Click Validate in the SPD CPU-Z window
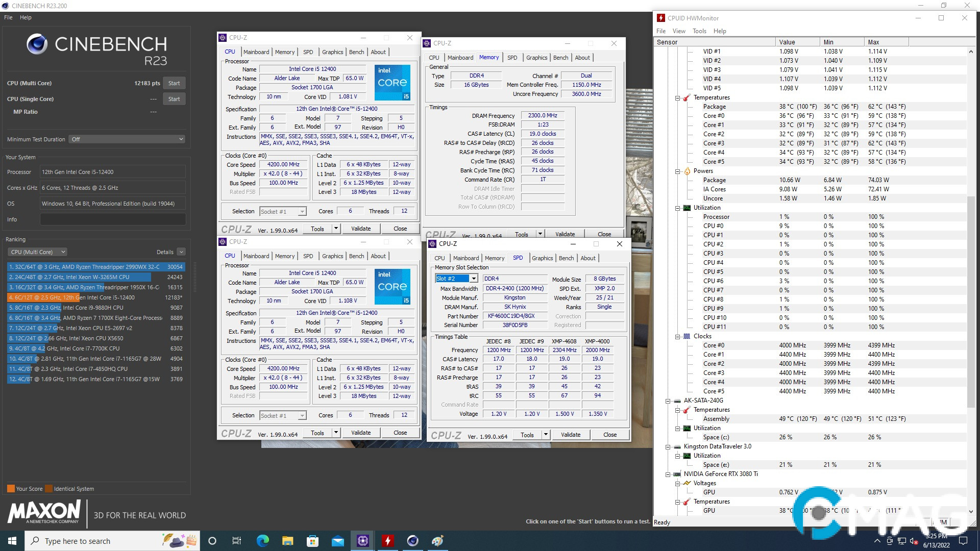 coord(570,435)
